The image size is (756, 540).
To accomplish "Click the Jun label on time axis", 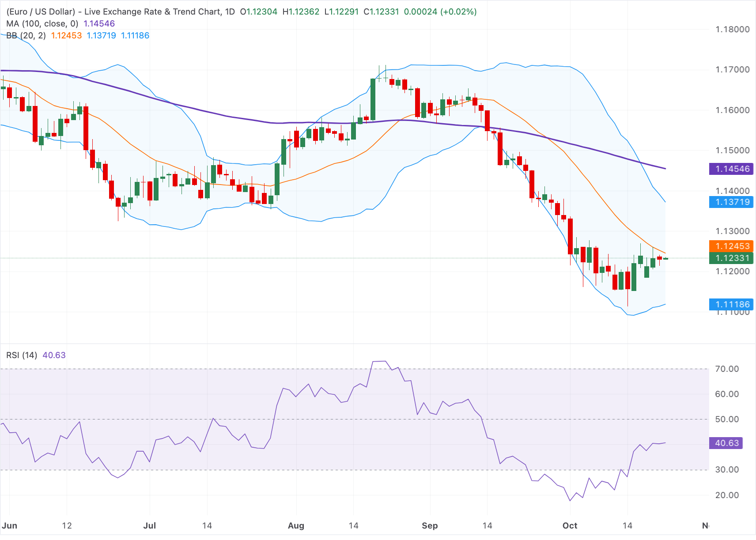I will (x=10, y=526).
